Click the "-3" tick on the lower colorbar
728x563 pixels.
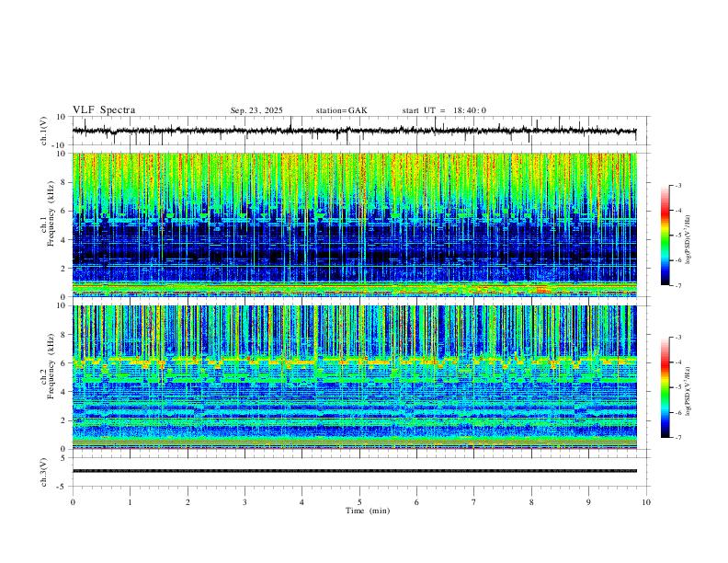click(677, 338)
